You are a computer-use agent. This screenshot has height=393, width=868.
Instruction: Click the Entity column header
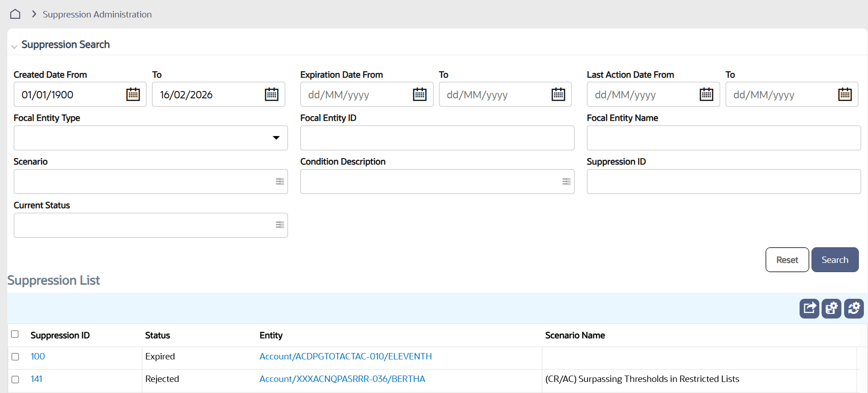271,335
